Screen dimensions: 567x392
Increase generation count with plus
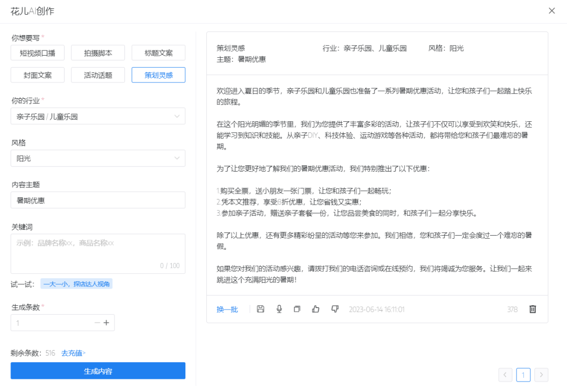point(106,323)
